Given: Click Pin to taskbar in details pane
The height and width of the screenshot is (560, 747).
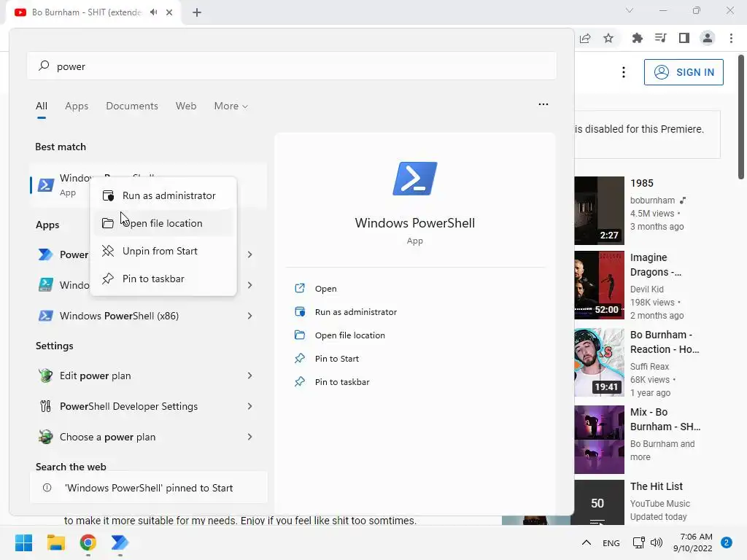Looking at the screenshot, I should (342, 382).
